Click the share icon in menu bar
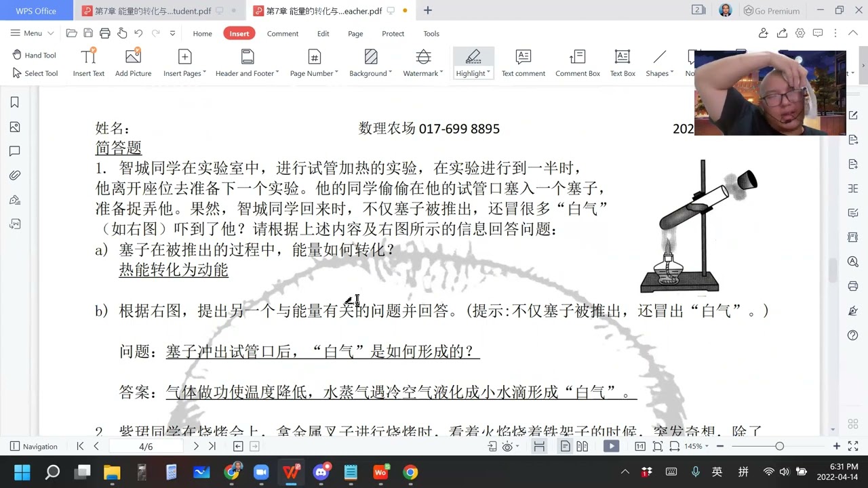Screen dimensions: 868x488 782,33
